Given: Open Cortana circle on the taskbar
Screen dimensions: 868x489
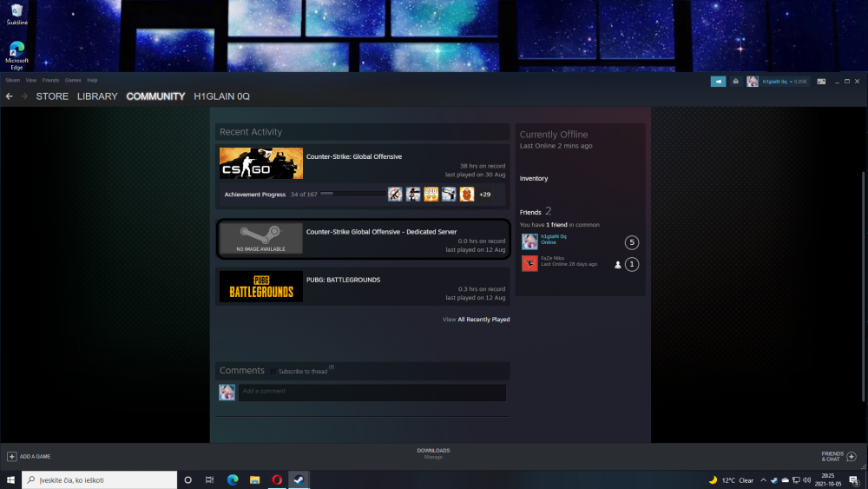Looking at the screenshot, I should (187, 479).
